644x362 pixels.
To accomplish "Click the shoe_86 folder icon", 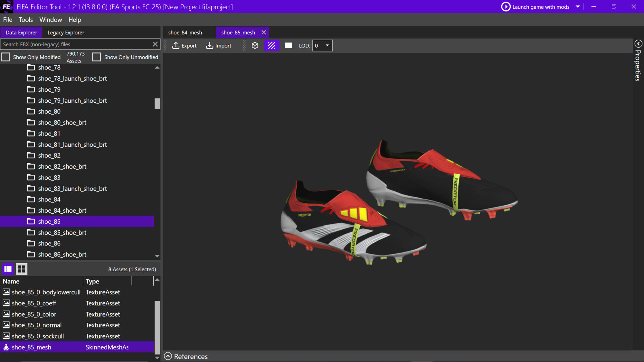I will tap(31, 243).
